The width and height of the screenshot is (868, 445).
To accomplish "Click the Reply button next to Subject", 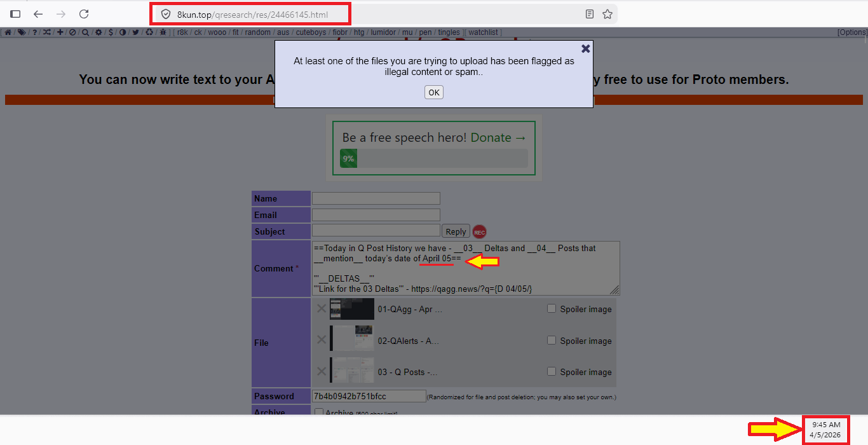I will coord(456,232).
